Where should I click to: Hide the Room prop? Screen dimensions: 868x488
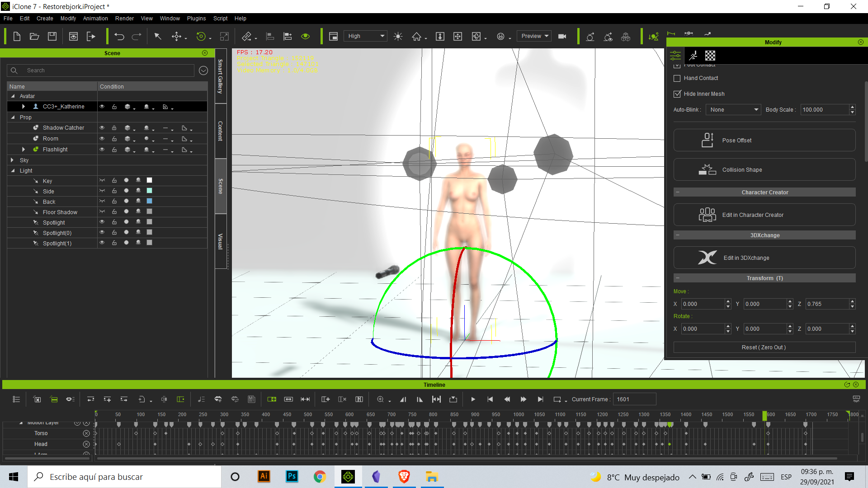coord(102,139)
